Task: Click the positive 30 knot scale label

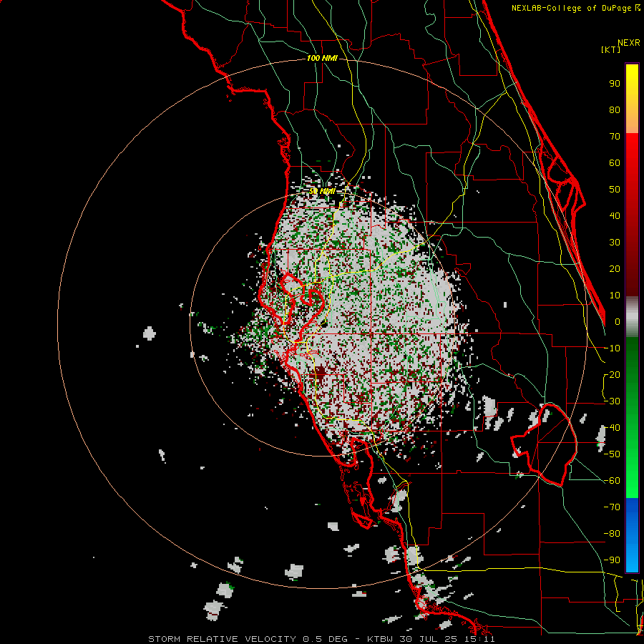Action: coord(615,243)
